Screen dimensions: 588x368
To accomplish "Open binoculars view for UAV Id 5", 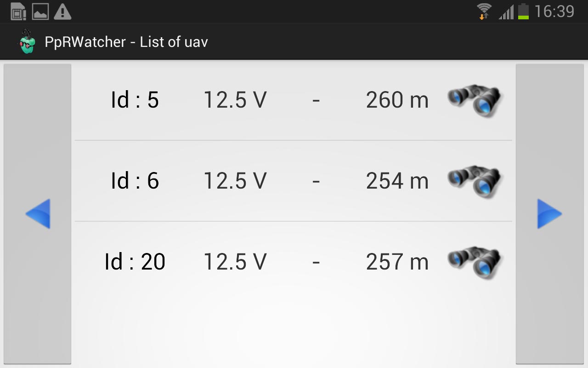I will pyautogui.click(x=475, y=101).
